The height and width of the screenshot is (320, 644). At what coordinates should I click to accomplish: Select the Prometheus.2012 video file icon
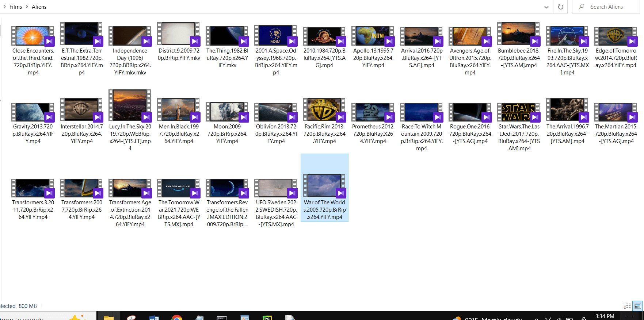point(373,112)
